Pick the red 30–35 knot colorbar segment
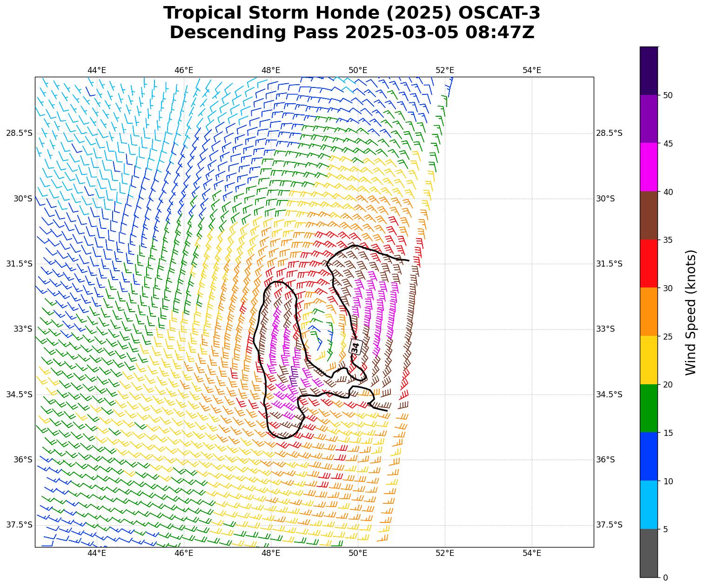The height and width of the screenshot is (588, 704). click(649, 263)
